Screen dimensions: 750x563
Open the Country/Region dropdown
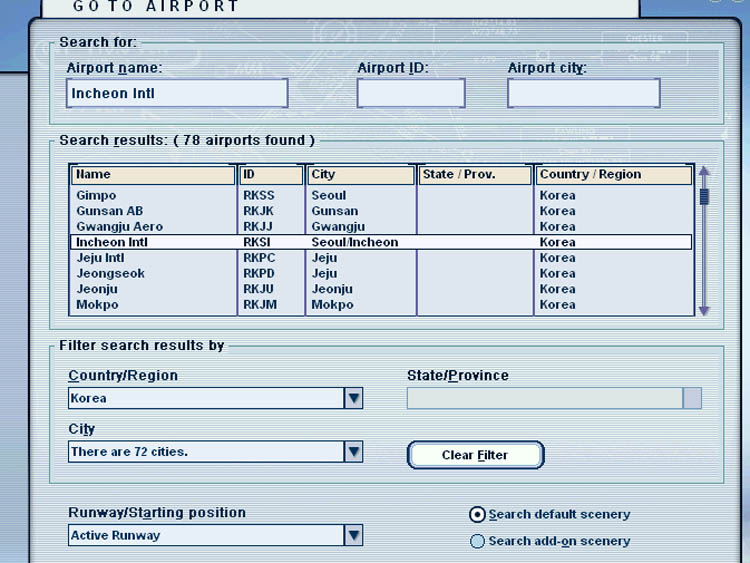pyautogui.click(x=353, y=398)
